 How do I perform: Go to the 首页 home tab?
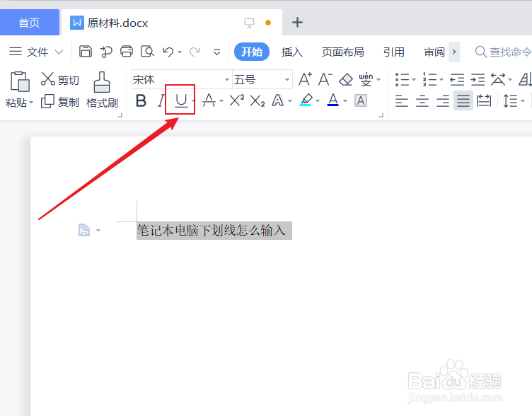(29, 23)
